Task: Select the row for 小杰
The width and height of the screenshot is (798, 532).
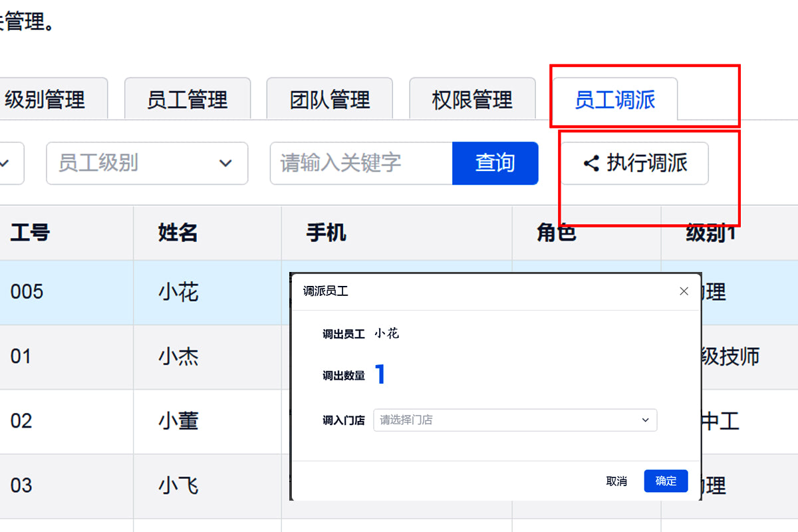Action: pos(178,356)
